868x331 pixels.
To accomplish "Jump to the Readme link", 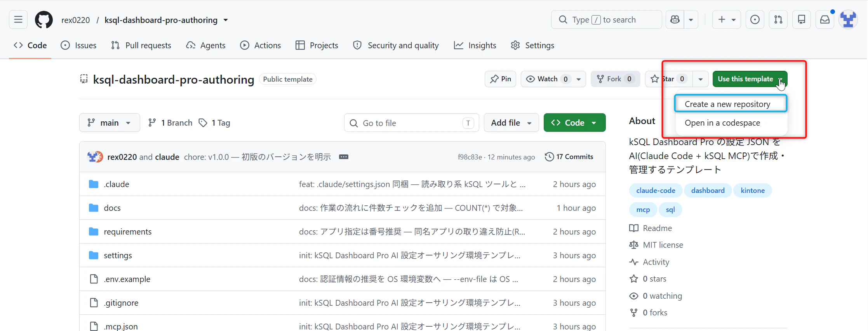I will pyautogui.click(x=651, y=228).
